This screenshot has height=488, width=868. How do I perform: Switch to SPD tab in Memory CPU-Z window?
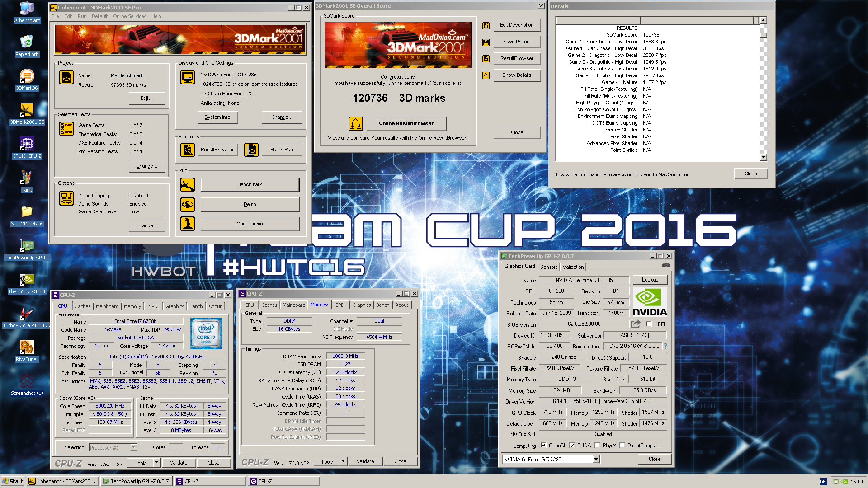click(340, 305)
